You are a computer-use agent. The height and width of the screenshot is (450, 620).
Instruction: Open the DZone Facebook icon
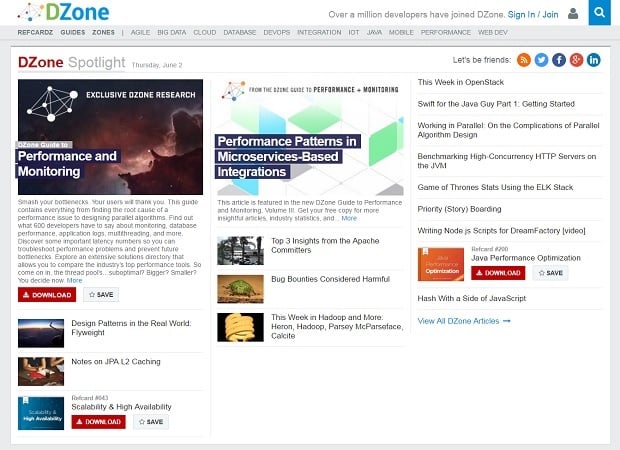[x=559, y=60]
